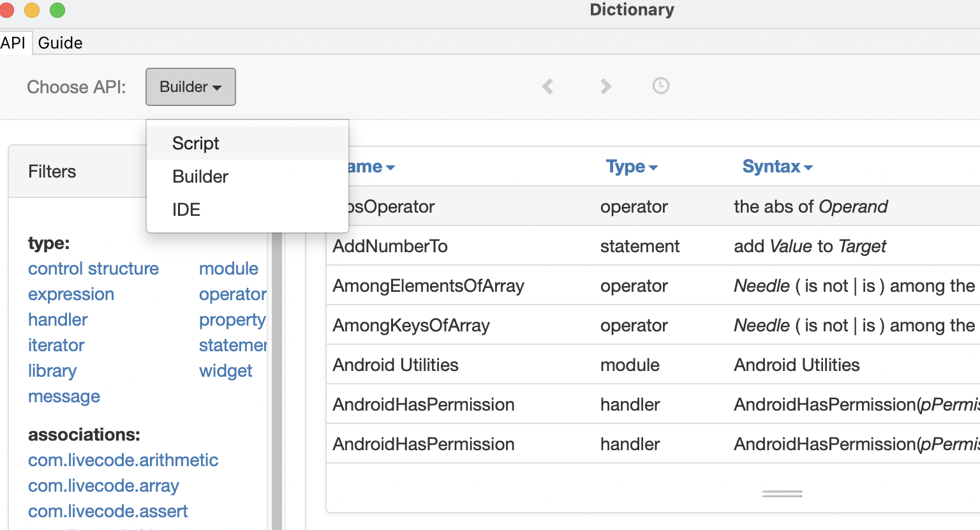
Task: Grab the table resize handle at the bottom
Action: tap(782, 494)
